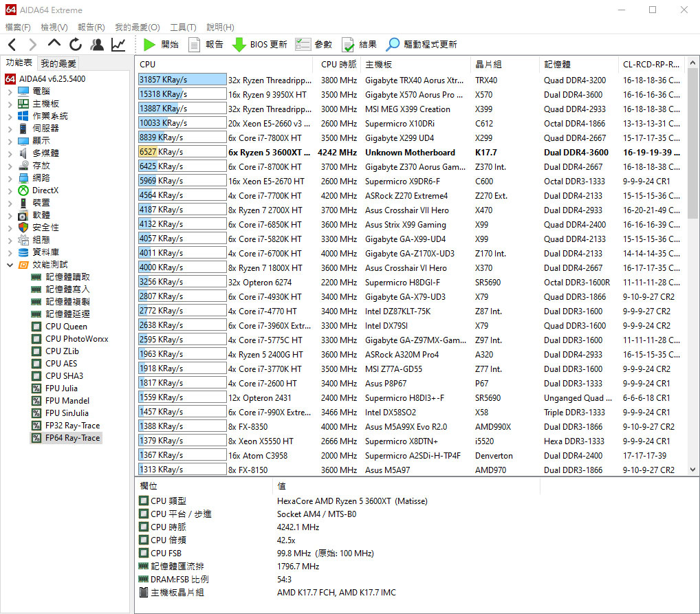Open the 檔案(F) menu
Screen dimensions: 700x614
(x=18, y=28)
